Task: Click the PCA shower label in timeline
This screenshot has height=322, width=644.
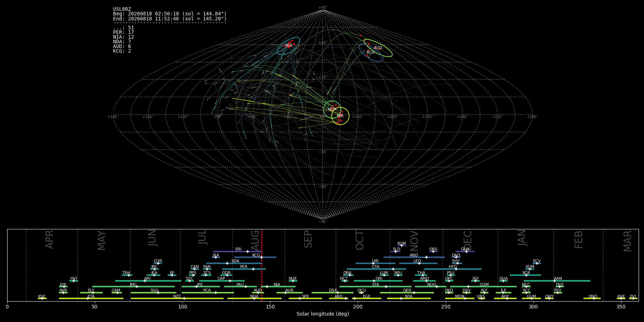Action: 207,291
